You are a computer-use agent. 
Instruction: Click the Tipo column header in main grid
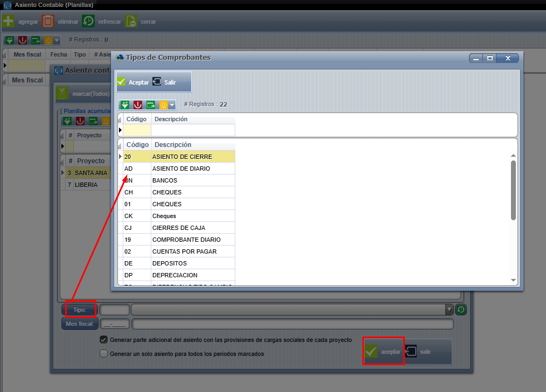[80, 54]
